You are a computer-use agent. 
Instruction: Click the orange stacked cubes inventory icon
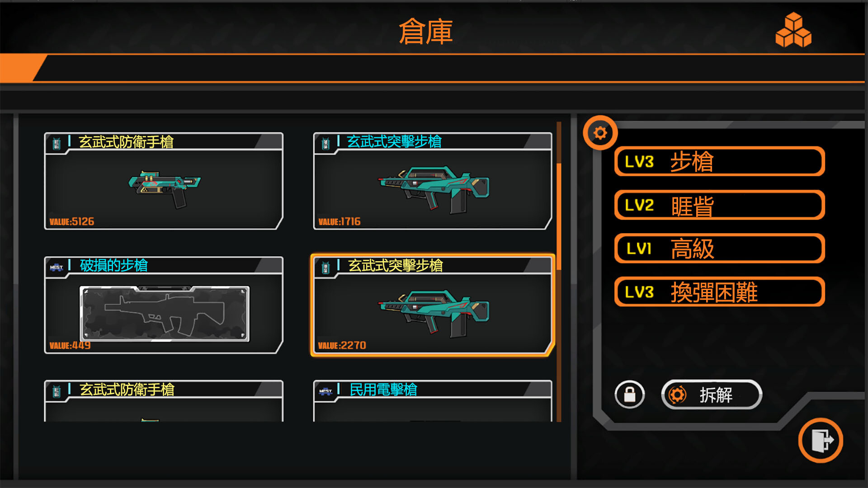[793, 30]
